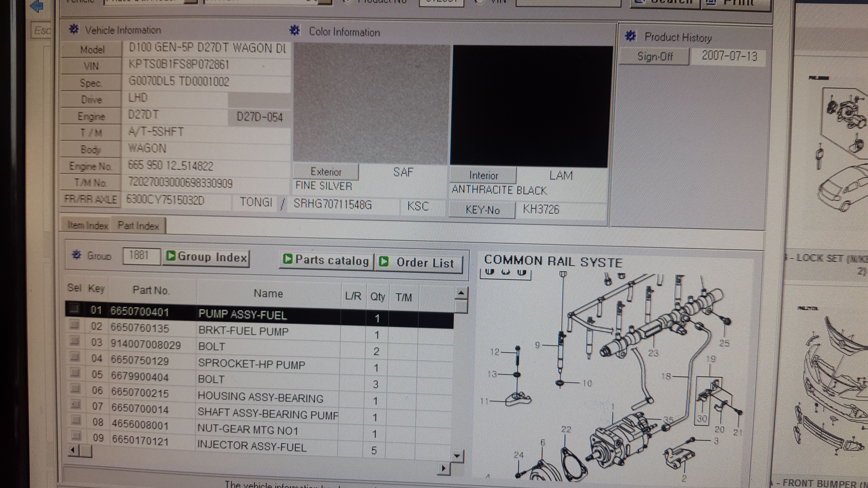Click the Color Information gear icon
Screen dimensions: 868x488
[294, 31]
